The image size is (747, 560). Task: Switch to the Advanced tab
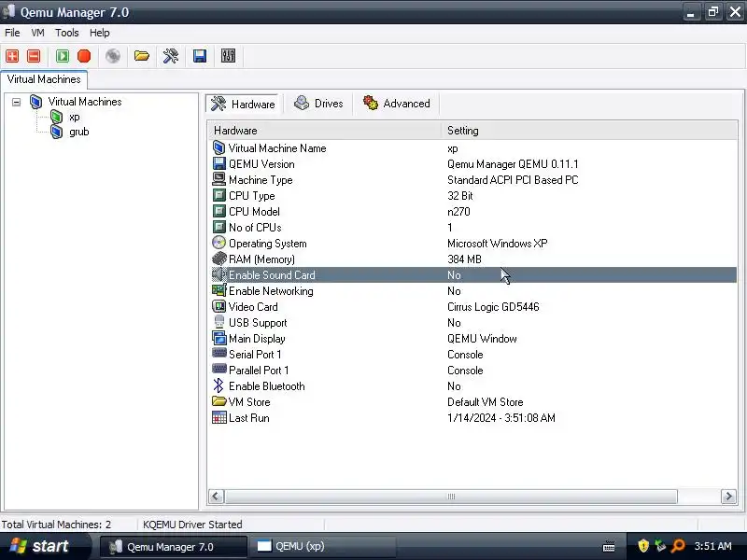tap(397, 104)
